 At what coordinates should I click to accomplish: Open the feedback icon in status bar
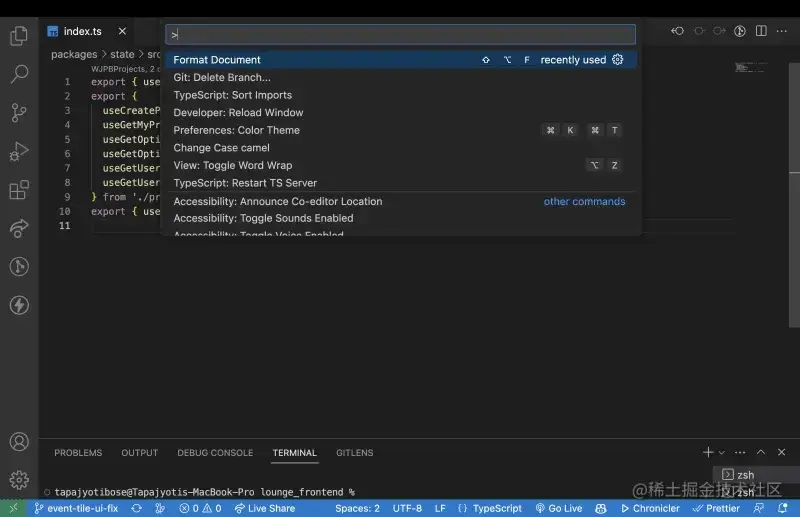[759, 508]
